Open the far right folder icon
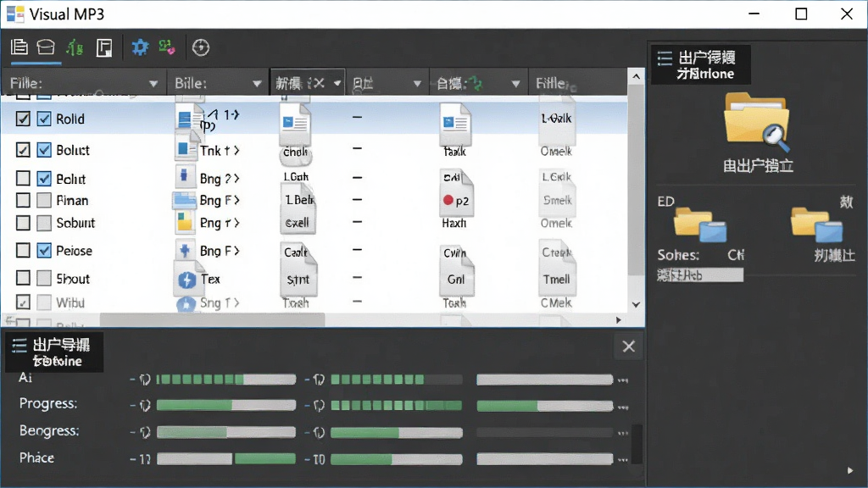Image resolution: width=868 pixels, height=488 pixels. click(x=817, y=225)
